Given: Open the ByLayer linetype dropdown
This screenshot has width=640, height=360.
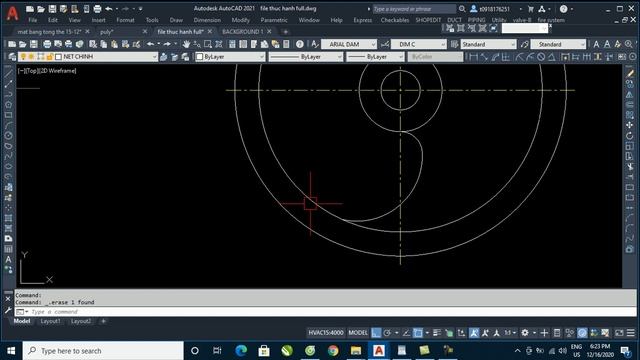Looking at the screenshot, I should (339, 57).
